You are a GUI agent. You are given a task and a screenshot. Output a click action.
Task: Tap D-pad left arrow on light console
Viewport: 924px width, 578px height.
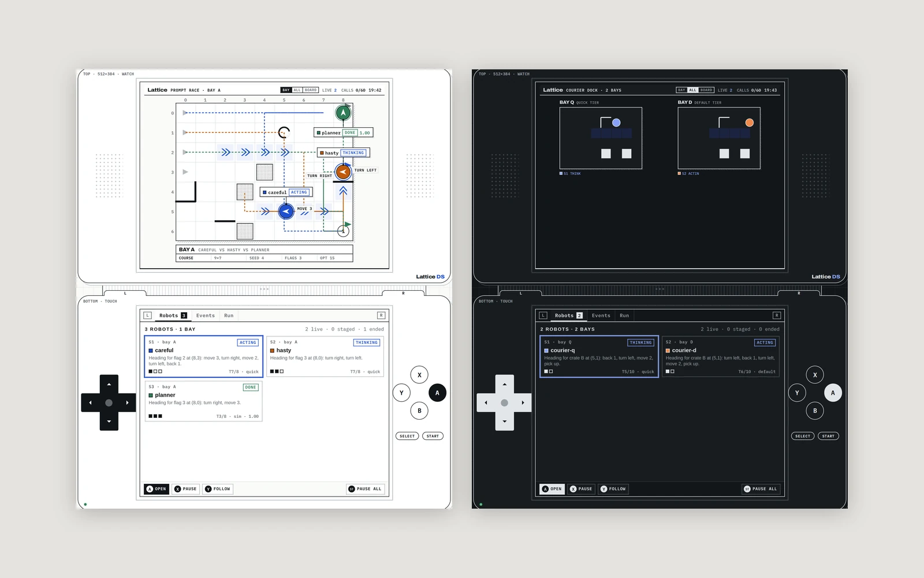[x=91, y=403]
